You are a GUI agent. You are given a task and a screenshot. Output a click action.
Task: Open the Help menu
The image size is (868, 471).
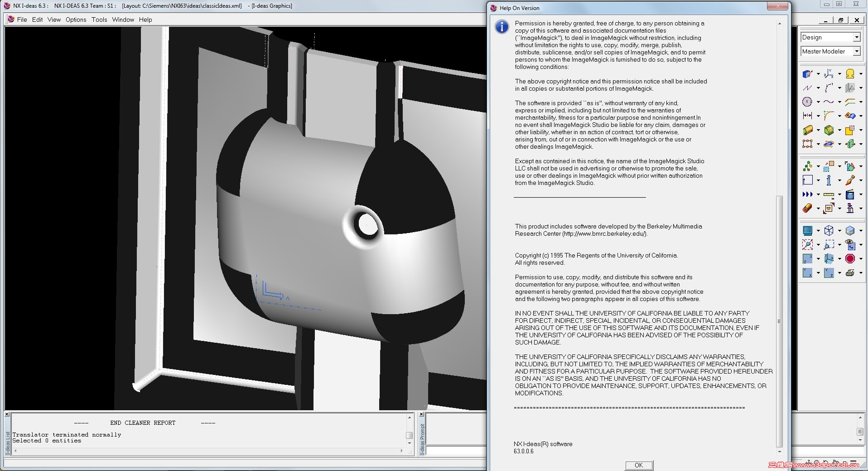click(145, 19)
